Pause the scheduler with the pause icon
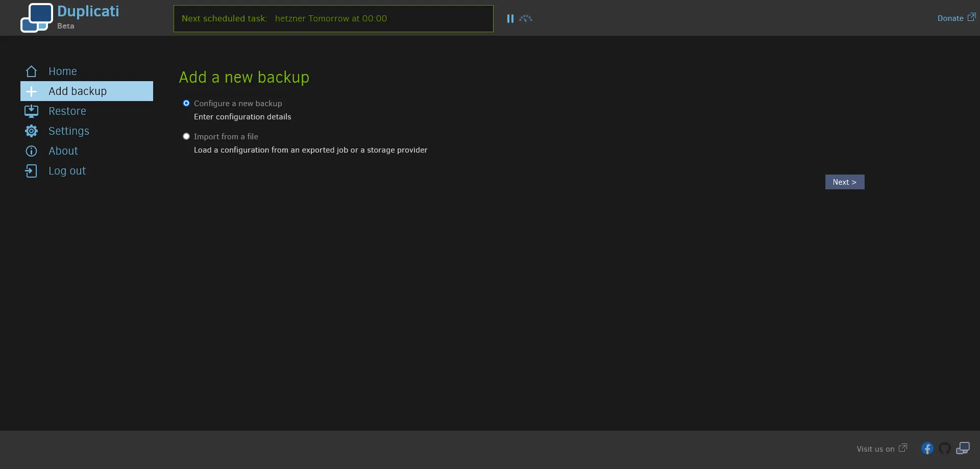The height and width of the screenshot is (469, 980). [x=510, y=18]
